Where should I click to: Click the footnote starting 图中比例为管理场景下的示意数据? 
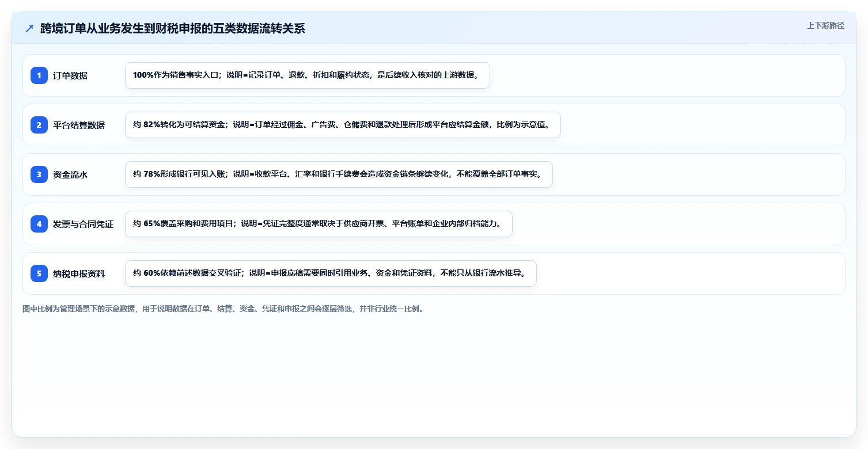click(223, 309)
